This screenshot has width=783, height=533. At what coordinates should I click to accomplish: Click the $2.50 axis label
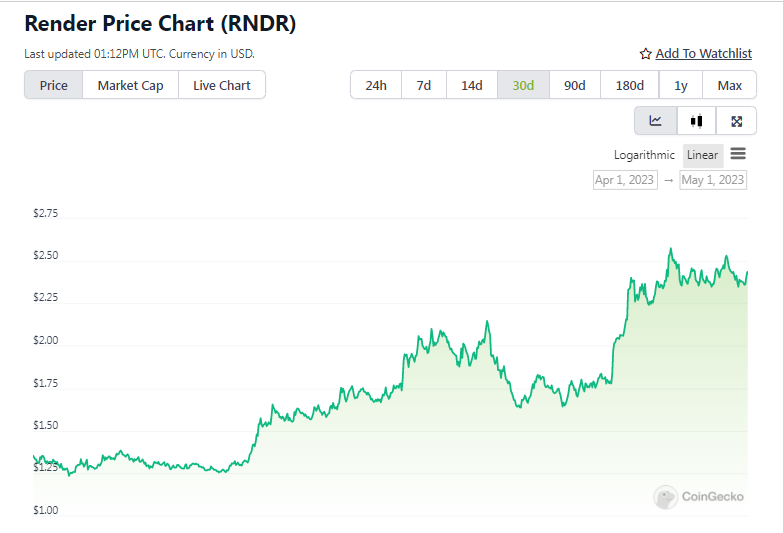pos(45,255)
